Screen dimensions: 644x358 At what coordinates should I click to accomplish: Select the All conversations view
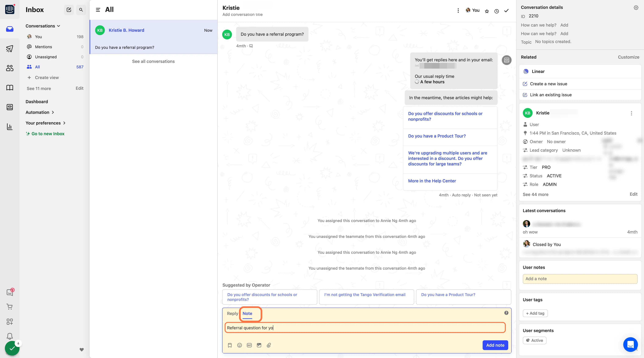click(x=55, y=67)
